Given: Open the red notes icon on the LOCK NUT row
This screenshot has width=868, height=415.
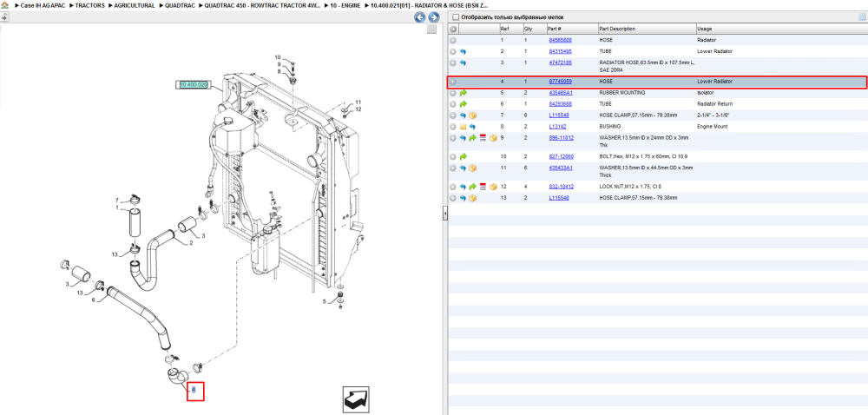Looking at the screenshot, I should coord(482,187).
